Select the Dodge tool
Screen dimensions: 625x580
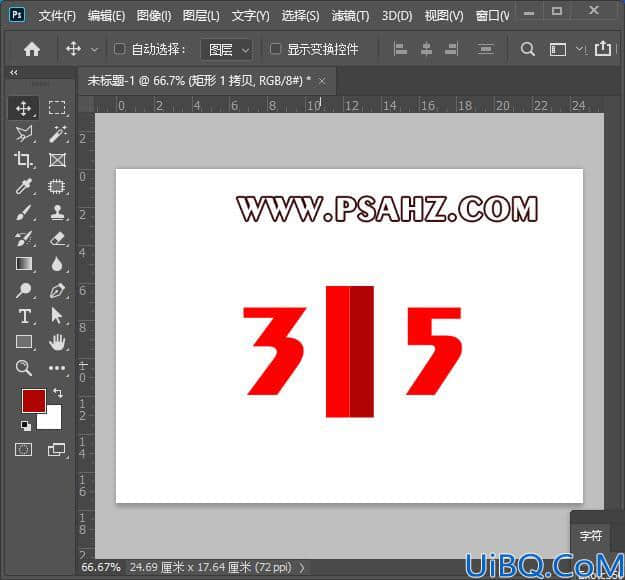point(24,290)
